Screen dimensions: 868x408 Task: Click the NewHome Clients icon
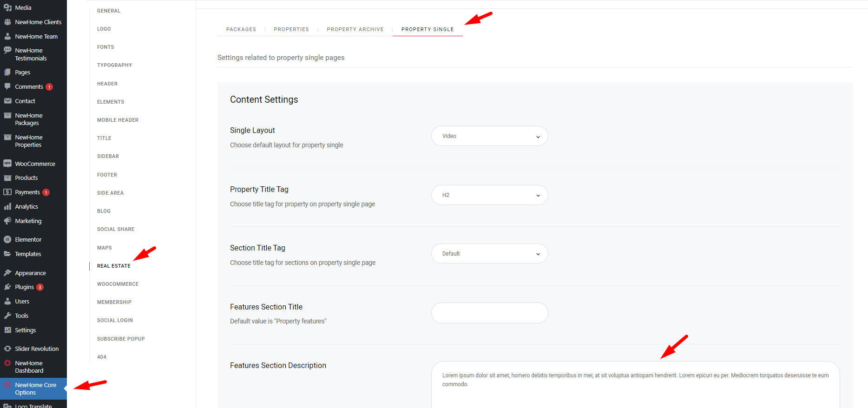point(7,22)
